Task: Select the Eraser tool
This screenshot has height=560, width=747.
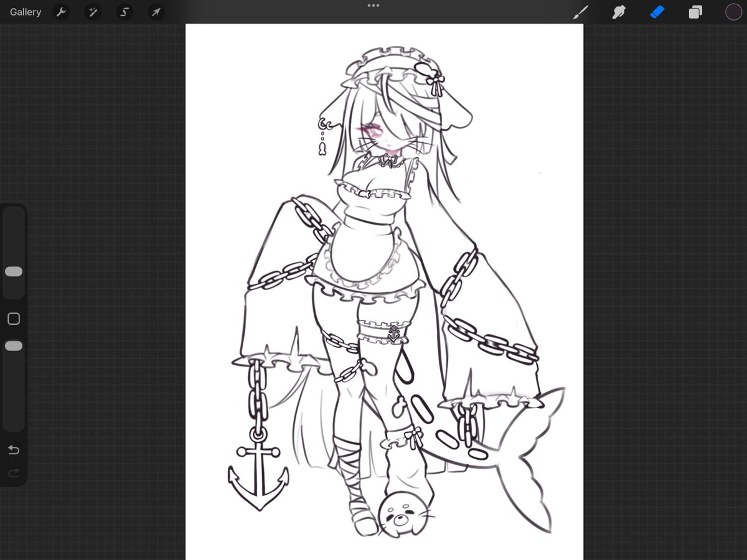Action: coord(657,12)
